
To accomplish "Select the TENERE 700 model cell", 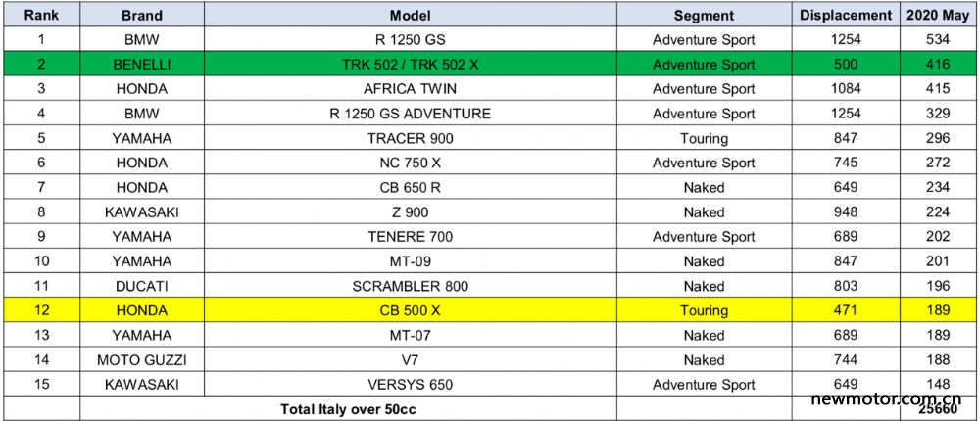I will click(410, 237).
